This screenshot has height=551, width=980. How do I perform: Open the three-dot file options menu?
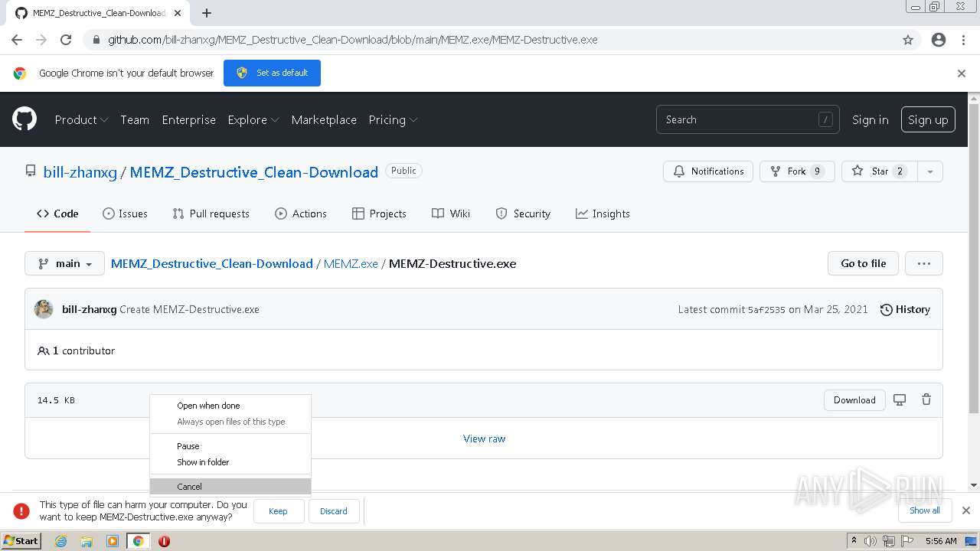(924, 263)
